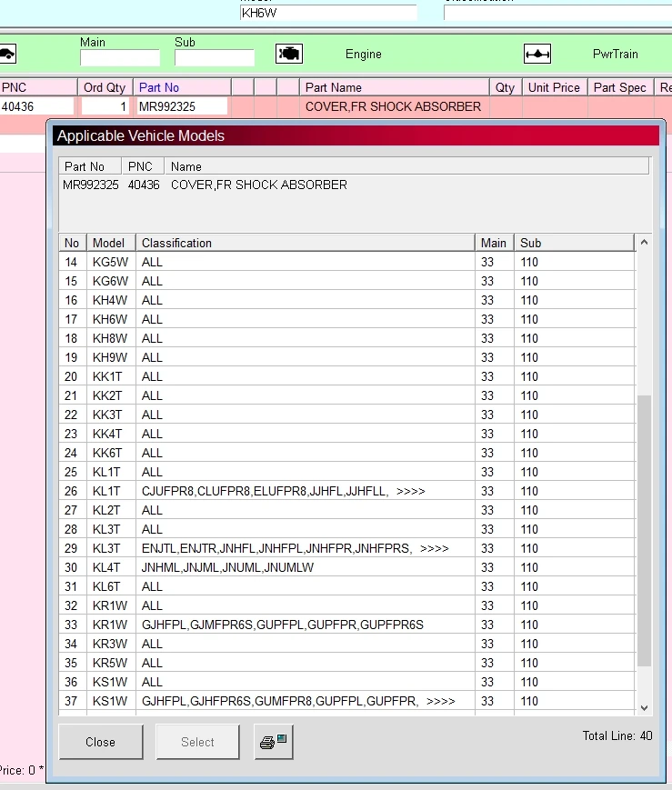This screenshot has width=672, height=790.
Task: Click COVER,FR SHOCK ABSORBER in parts row
Action: 393,106
